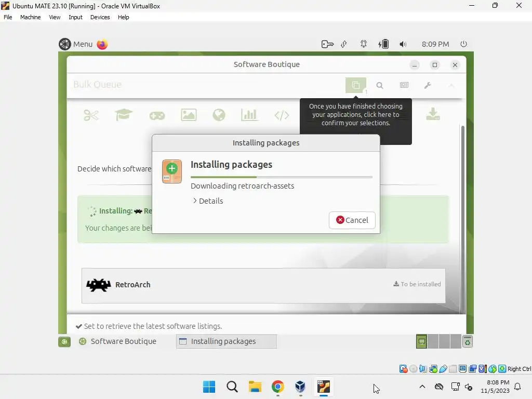Select the Internet globe category

[219, 115]
